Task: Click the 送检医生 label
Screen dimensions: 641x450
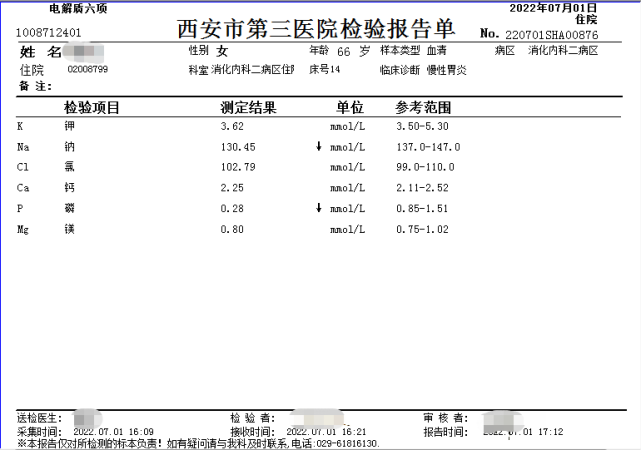Action: [39, 418]
